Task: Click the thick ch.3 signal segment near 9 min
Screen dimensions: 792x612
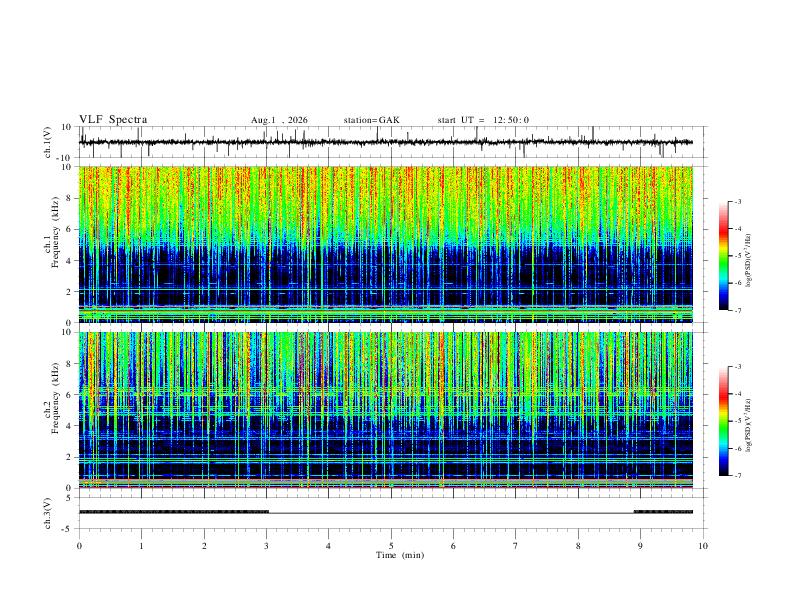Action: (663, 512)
